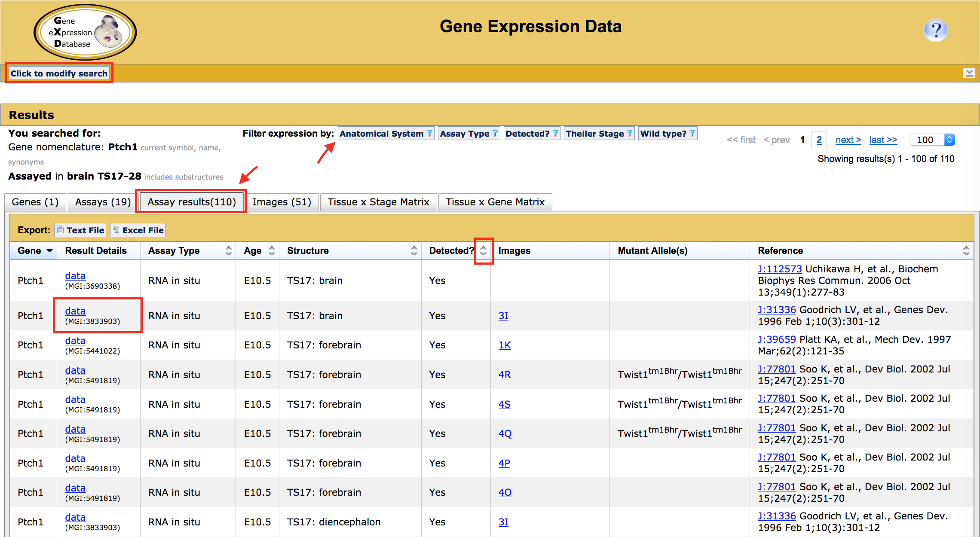Open reference J:39659
The width and height of the screenshot is (980, 537).
coord(777,339)
